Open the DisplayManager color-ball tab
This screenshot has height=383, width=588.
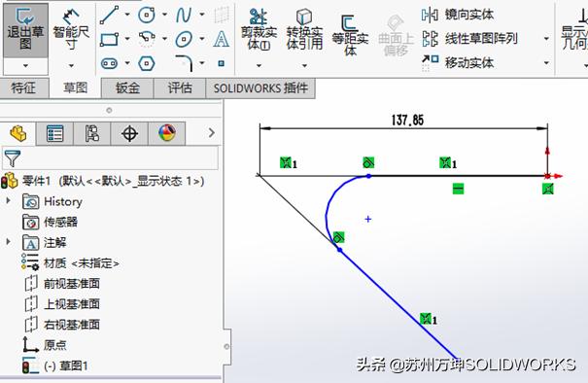(x=167, y=133)
